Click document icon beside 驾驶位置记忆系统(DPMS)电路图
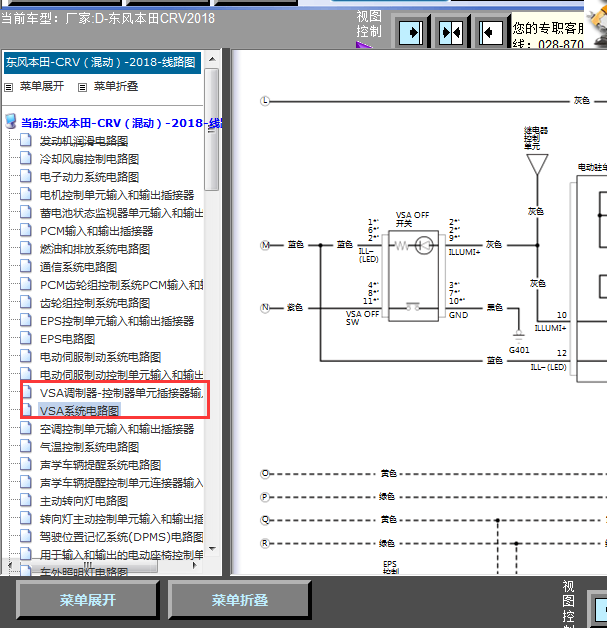Image resolution: width=607 pixels, height=628 pixels. click(26, 536)
